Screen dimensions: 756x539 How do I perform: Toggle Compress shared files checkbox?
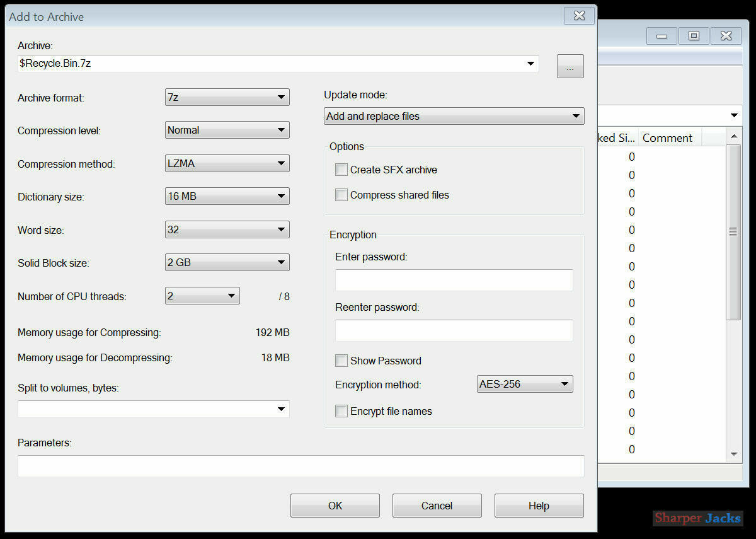[x=341, y=195]
